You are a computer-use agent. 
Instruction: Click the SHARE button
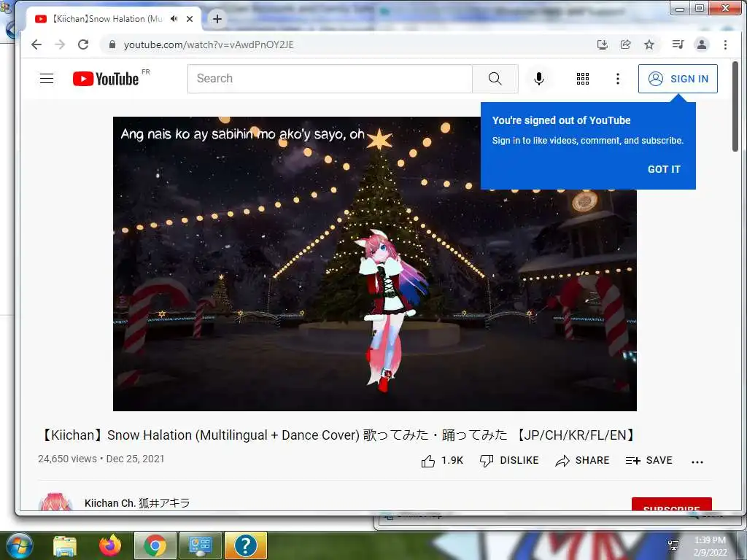tap(582, 461)
